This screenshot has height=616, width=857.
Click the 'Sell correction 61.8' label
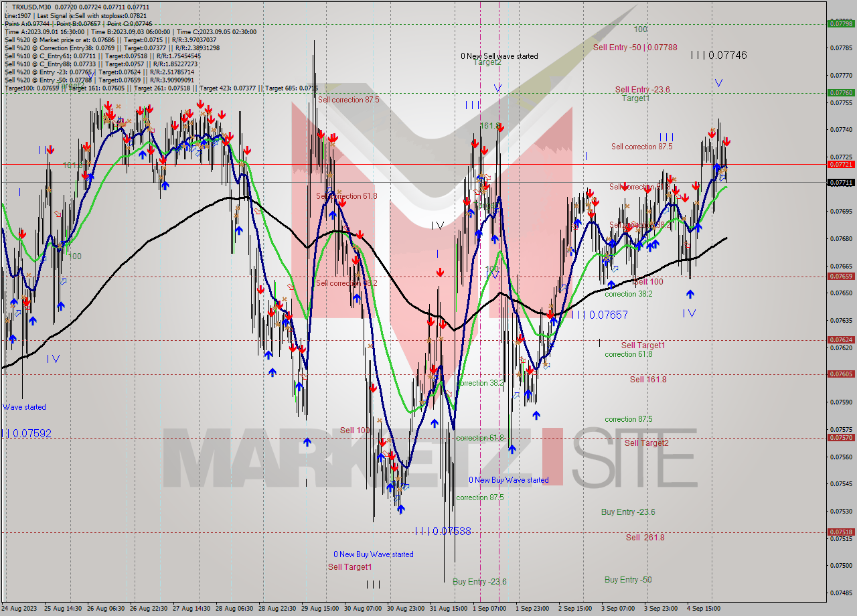click(347, 196)
